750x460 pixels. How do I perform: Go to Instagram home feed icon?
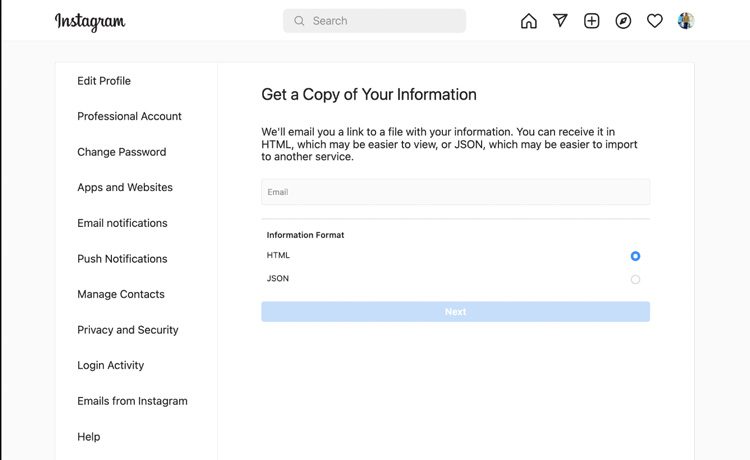pyautogui.click(x=529, y=21)
